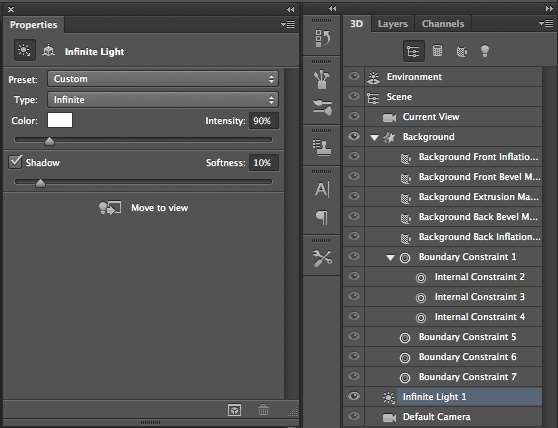The width and height of the screenshot is (558, 428).
Task: Filter 3D panel by meshes
Action: coord(437,51)
